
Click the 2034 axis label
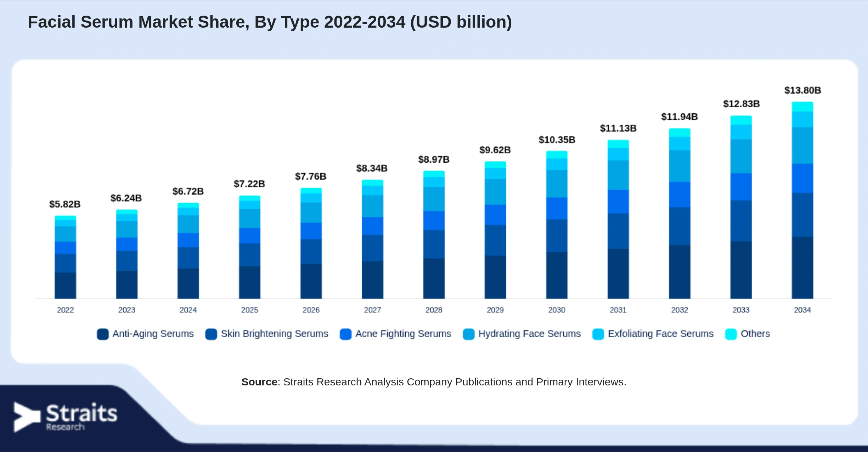point(802,310)
